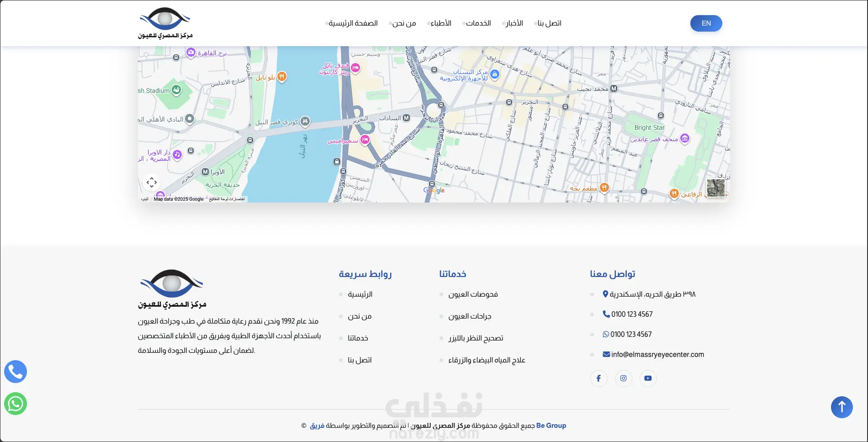Click the WhatsApp number in footer contacts
Screen dimensions: 868x442
[x=627, y=335]
